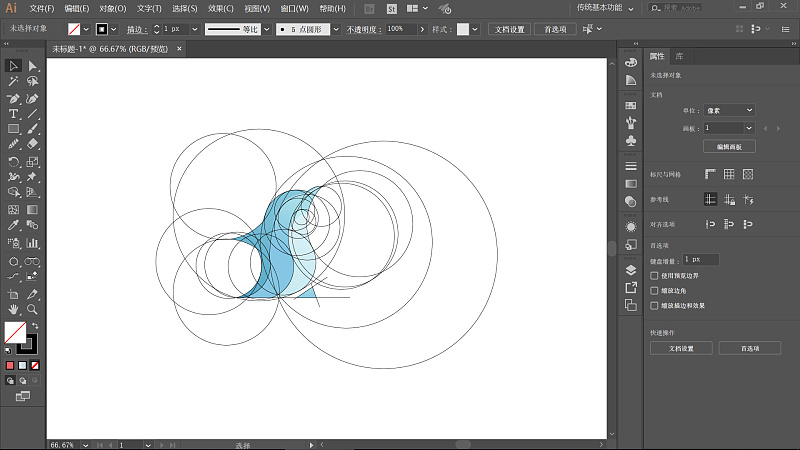The width and height of the screenshot is (800, 450).
Task: Select the Direct Selection tool
Action: click(33, 66)
